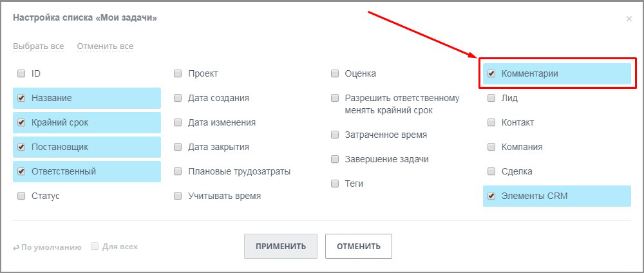644x273 pixels.
Task: Disable the 'Постановщик' column
Action: click(x=21, y=147)
